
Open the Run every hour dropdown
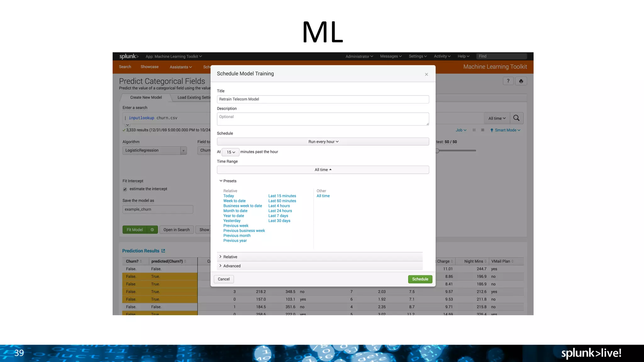coord(323,142)
